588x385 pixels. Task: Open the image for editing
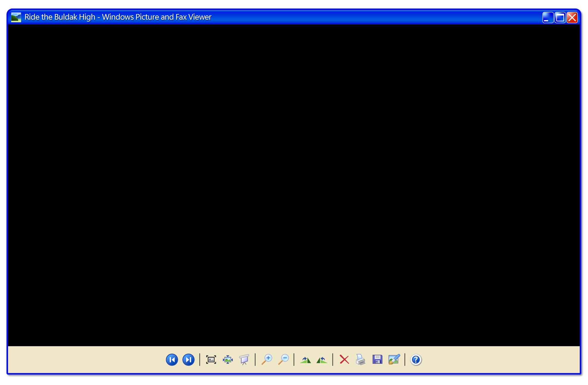(x=394, y=360)
